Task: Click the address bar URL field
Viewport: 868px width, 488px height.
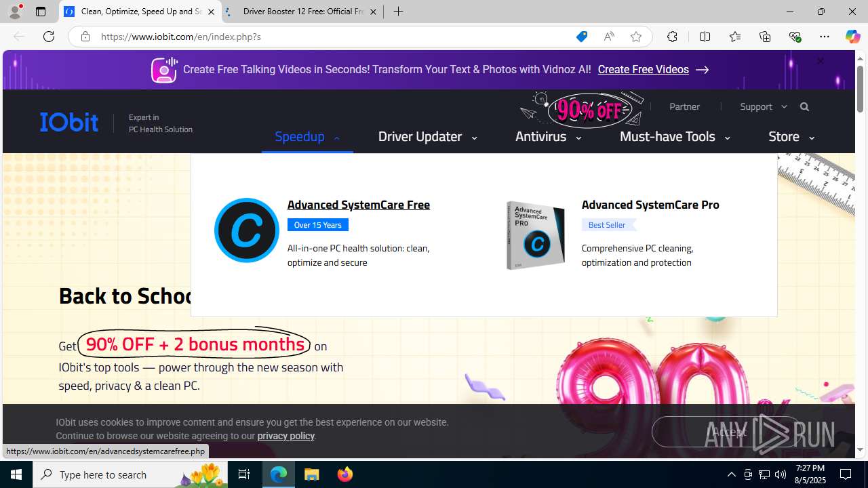Action: [332, 37]
